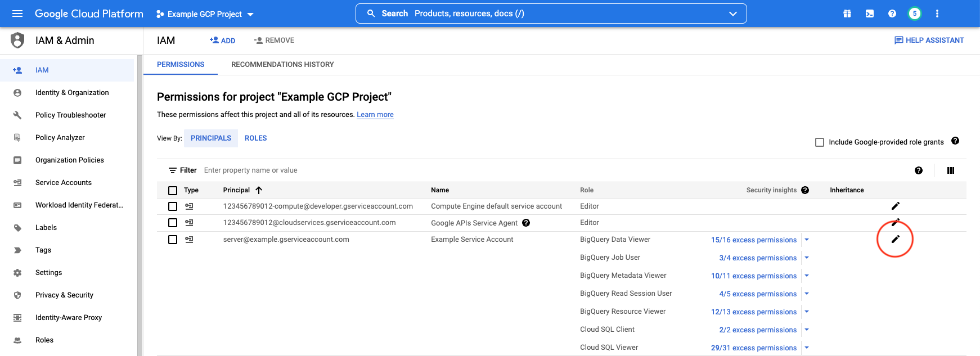Expand dropdown next to 2/2 excess permissions
The image size is (980, 356).
807,330
